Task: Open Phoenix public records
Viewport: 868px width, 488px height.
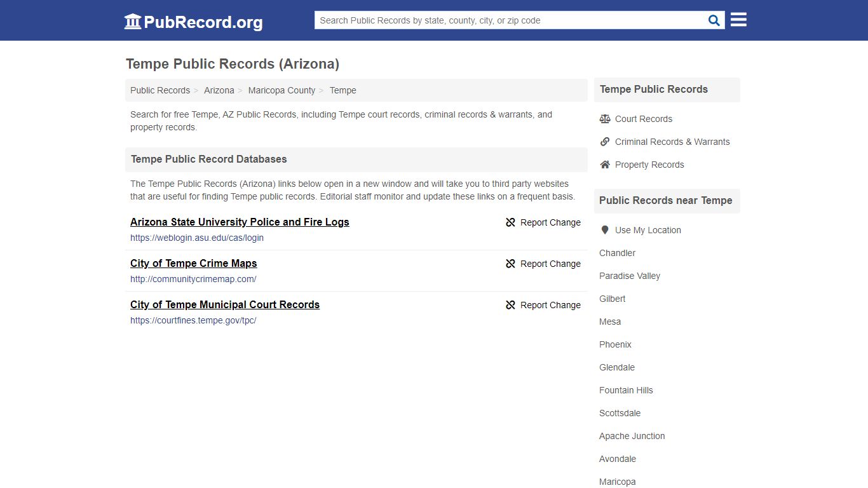Action: click(x=615, y=344)
